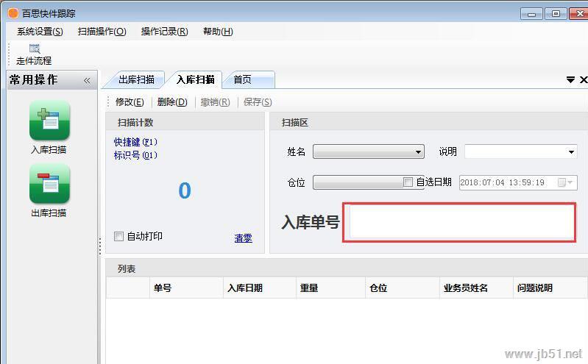Open the tab list dropdown arrow

pyautogui.click(x=570, y=79)
